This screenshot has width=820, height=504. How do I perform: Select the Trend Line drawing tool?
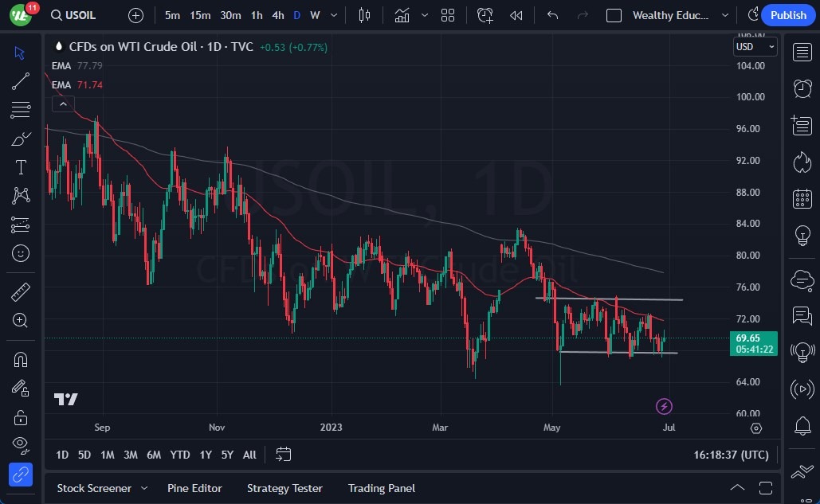[x=20, y=80]
